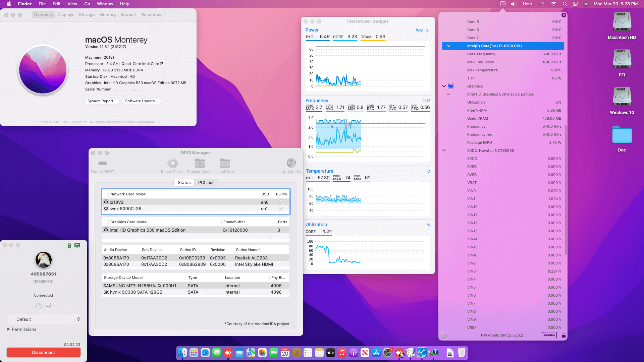This screenshot has height=362, width=644.
Task: Expand the Permissions disclosure triangle
Action: 9,329
